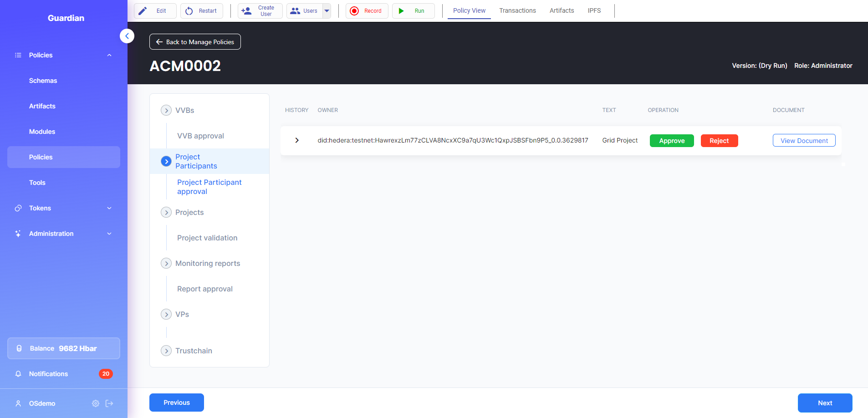Click the Create User icon
Screen dimensions: 868x418
click(x=246, y=11)
